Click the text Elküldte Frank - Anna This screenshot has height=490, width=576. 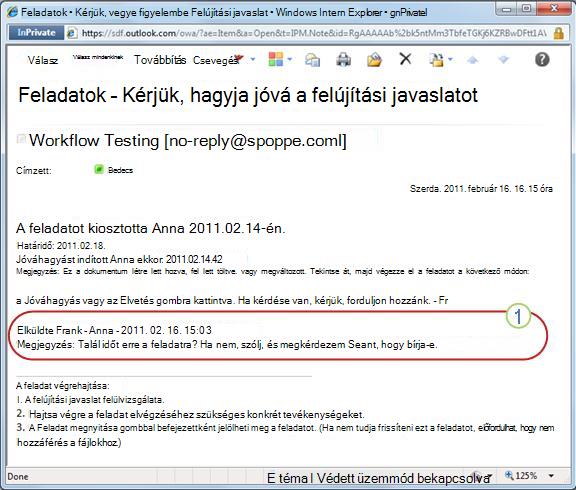coord(65,330)
